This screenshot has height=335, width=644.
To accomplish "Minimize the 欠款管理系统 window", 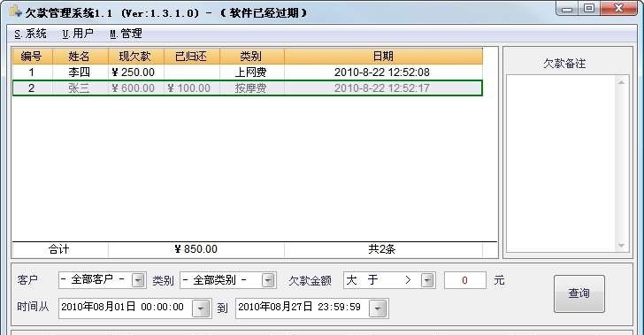I will [567, 9].
